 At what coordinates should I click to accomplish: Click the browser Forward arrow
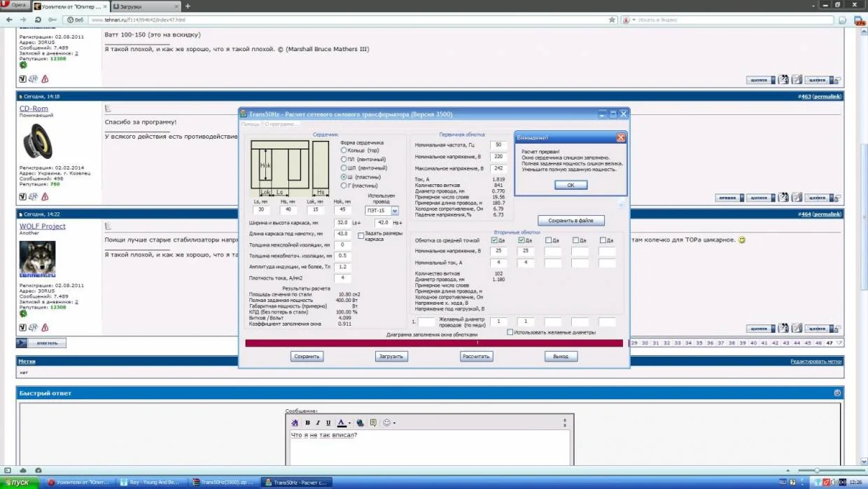pos(24,20)
